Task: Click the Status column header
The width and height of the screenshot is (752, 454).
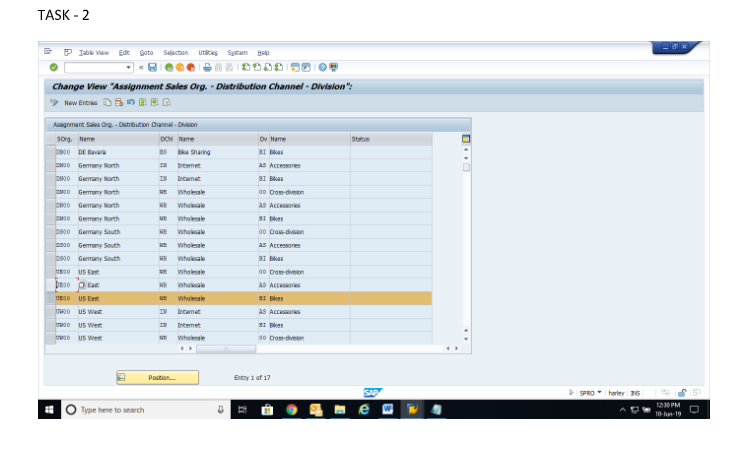Action: pyautogui.click(x=391, y=139)
